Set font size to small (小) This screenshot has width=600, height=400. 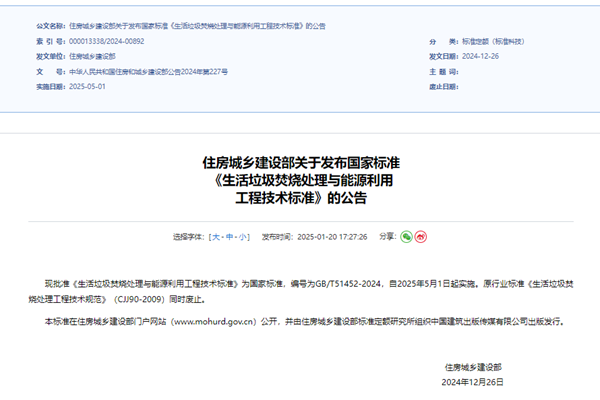[243, 237]
